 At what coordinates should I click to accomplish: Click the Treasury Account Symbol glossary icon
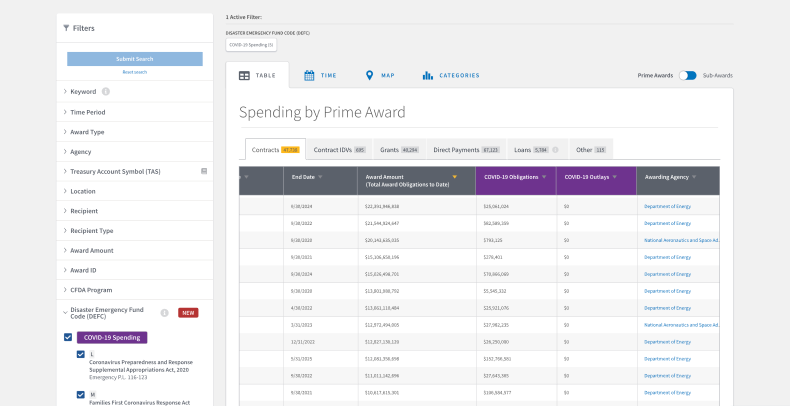204,171
